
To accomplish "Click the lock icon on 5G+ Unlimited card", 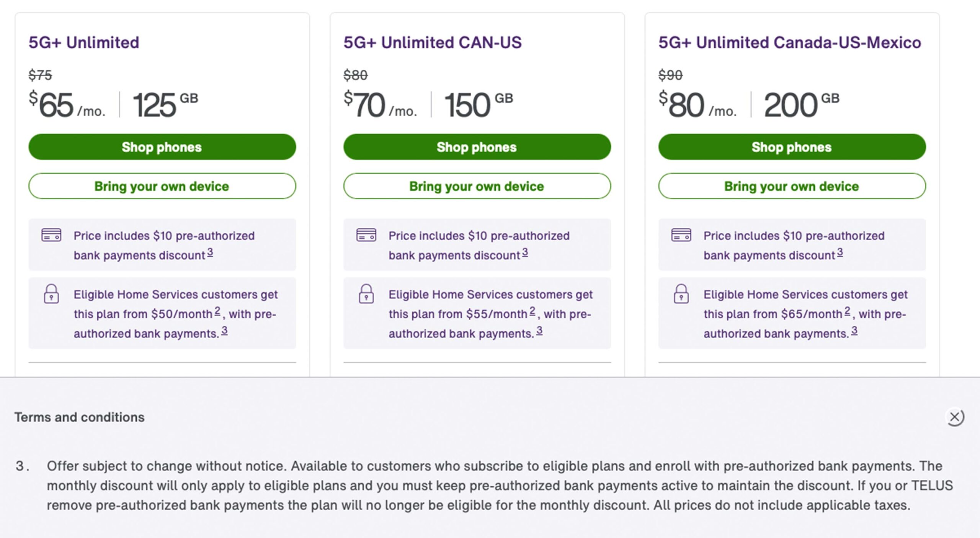I will (51, 295).
